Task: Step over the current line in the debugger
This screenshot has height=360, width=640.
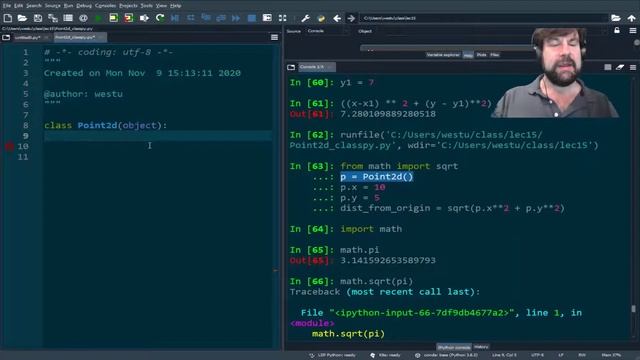Action: [191, 18]
